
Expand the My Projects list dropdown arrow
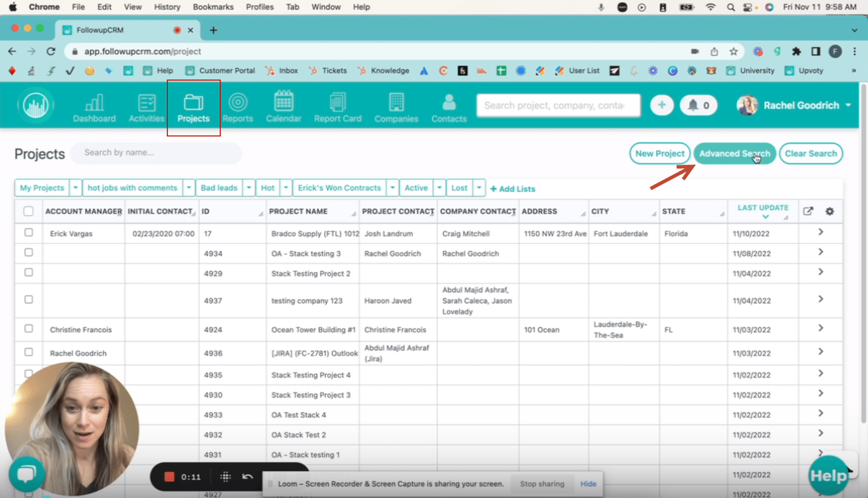click(76, 188)
